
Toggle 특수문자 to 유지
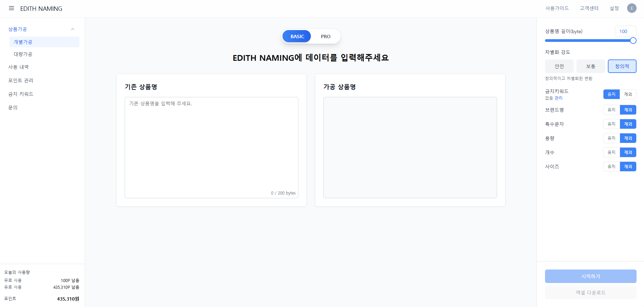(611, 124)
